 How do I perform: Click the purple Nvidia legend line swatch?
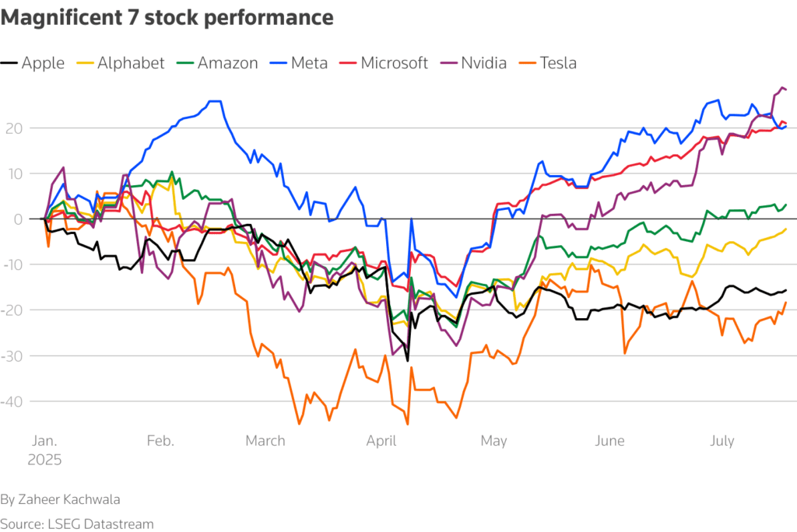coord(449,63)
